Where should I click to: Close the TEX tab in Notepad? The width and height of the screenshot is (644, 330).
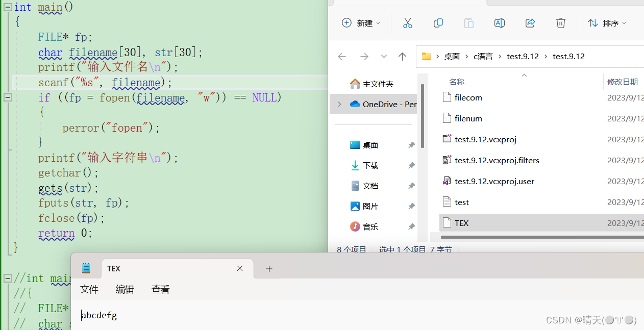click(240, 269)
